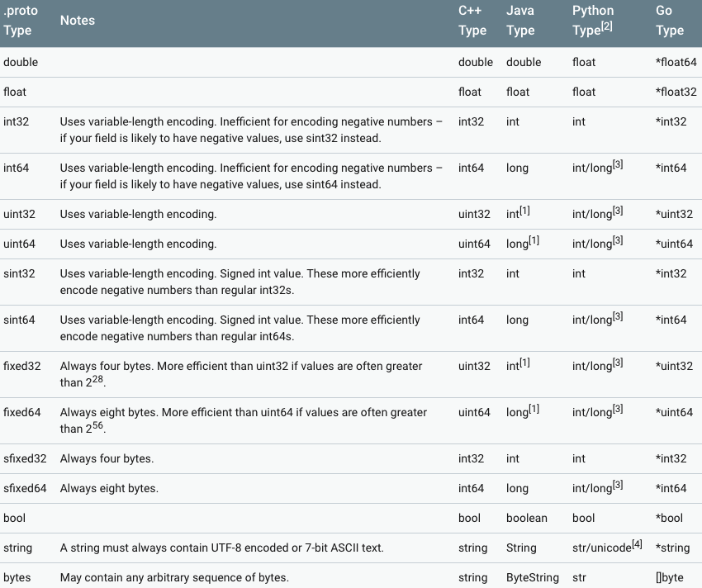Open footnote 1 in fixed32 Java cell
Screen dimensions: 702x588
[525, 363]
